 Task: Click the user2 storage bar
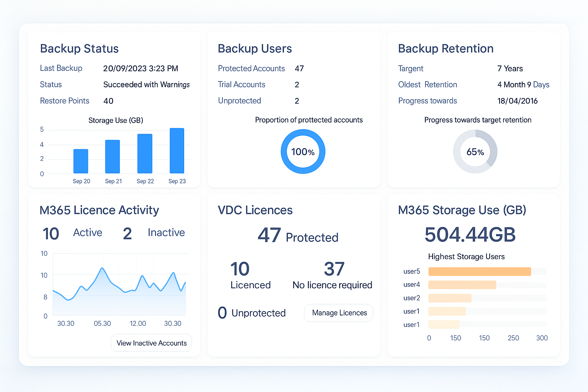[450, 298]
